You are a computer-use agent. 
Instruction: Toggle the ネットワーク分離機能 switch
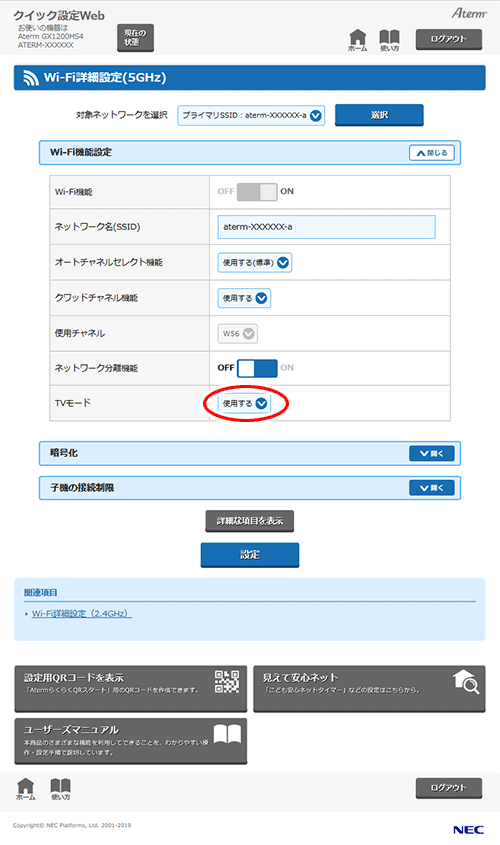point(257,368)
